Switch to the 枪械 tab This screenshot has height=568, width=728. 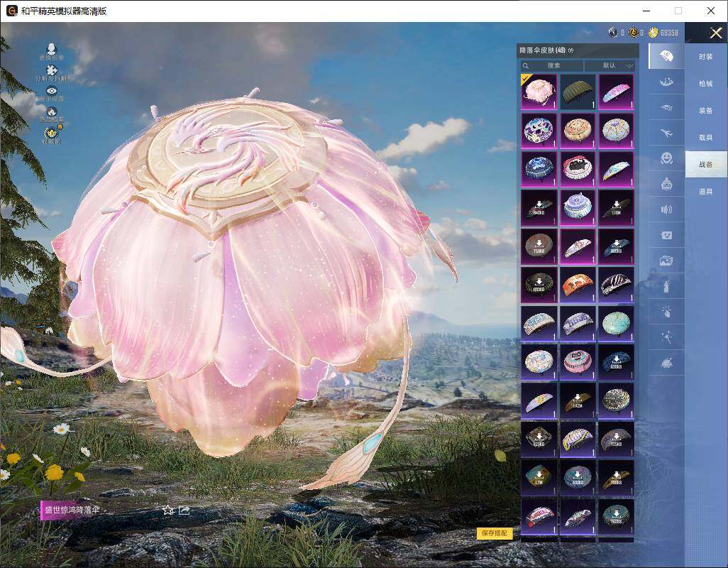(705, 84)
